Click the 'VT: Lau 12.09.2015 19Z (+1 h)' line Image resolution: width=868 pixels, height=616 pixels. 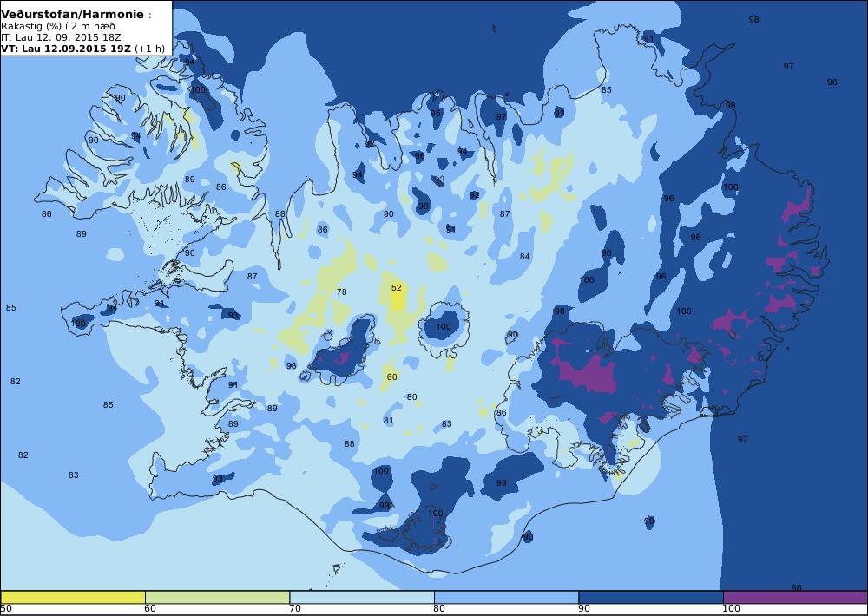[x=82, y=48]
